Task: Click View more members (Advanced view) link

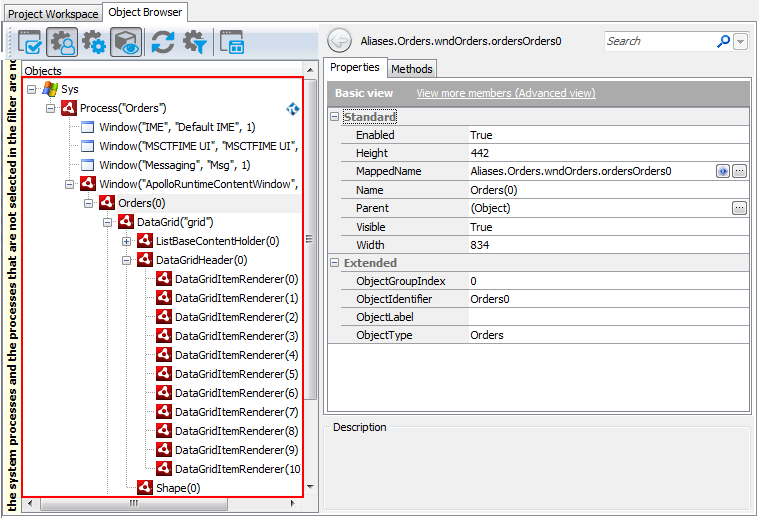Action: [505, 93]
